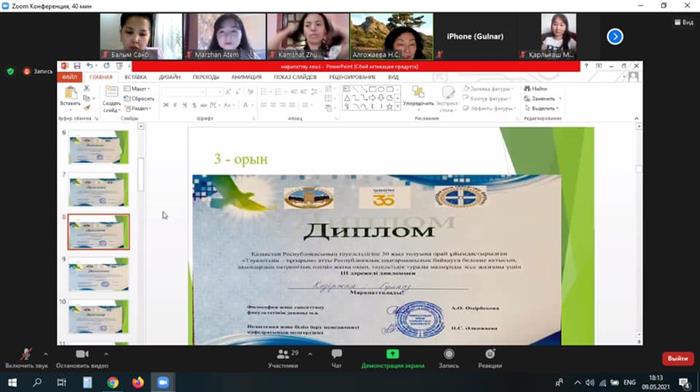
Task: Switch to the ПОКАЗ СЛАЙДОВ ribbon tab
Action: (295, 77)
